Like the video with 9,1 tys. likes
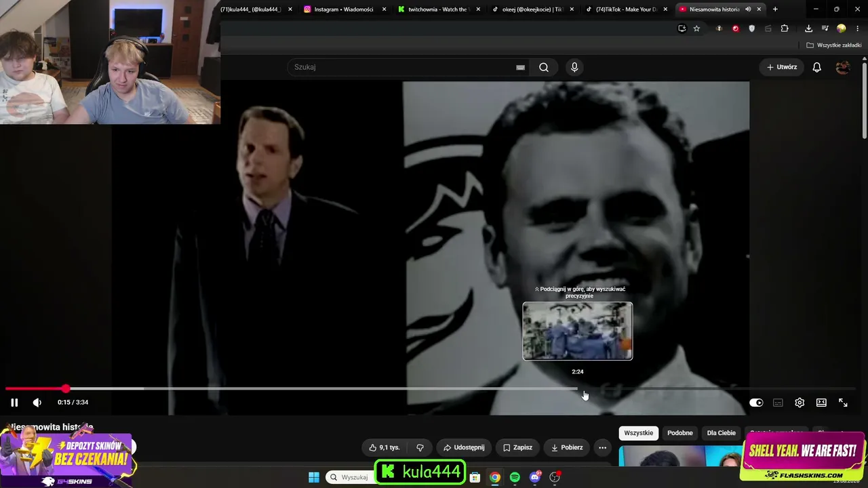This screenshot has width=868, height=488. pyautogui.click(x=384, y=447)
